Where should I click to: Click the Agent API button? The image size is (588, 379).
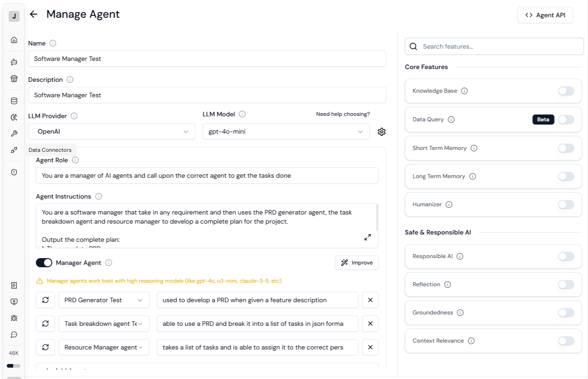point(545,15)
